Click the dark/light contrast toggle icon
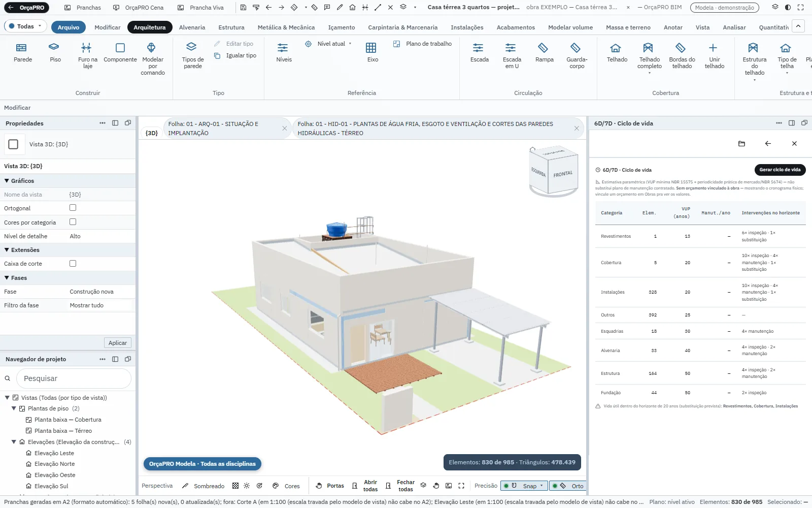 [788, 8]
